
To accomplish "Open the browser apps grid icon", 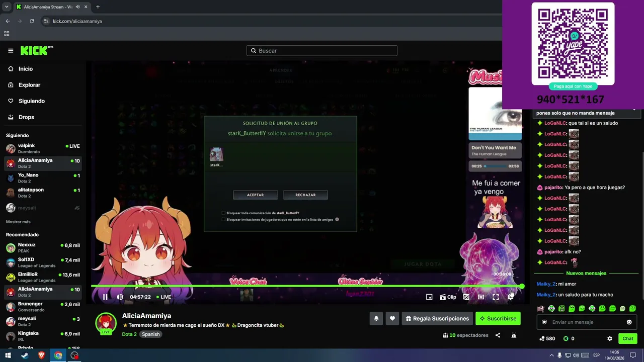I will [7, 34].
